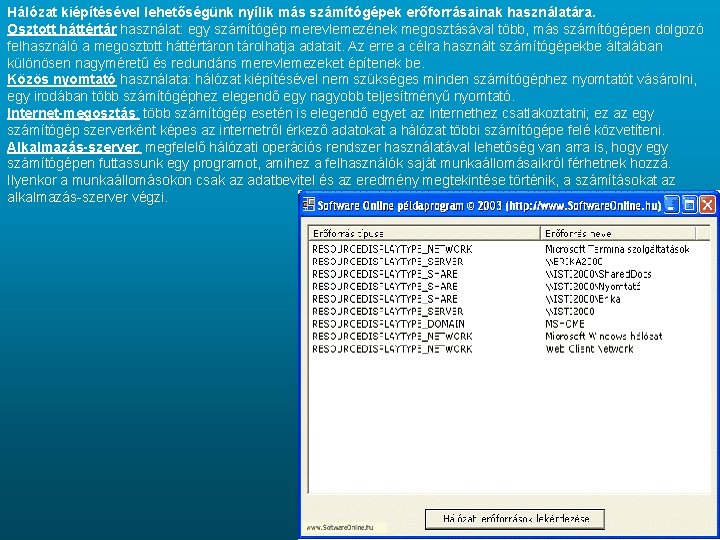
Task: Minimize the Software Online példaprogram window
Action: tap(672, 205)
